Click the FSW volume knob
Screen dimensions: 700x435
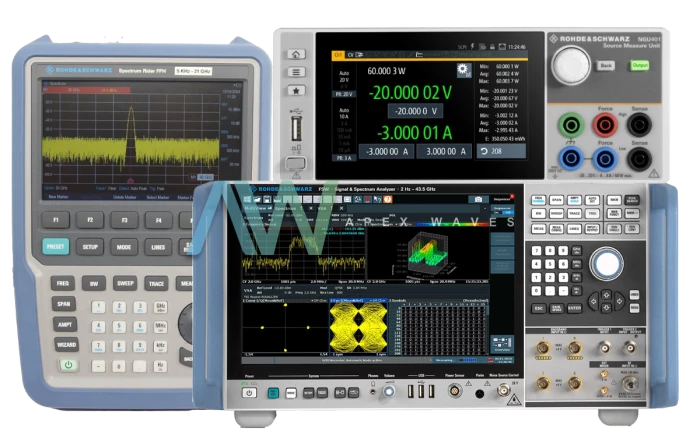click(389, 392)
